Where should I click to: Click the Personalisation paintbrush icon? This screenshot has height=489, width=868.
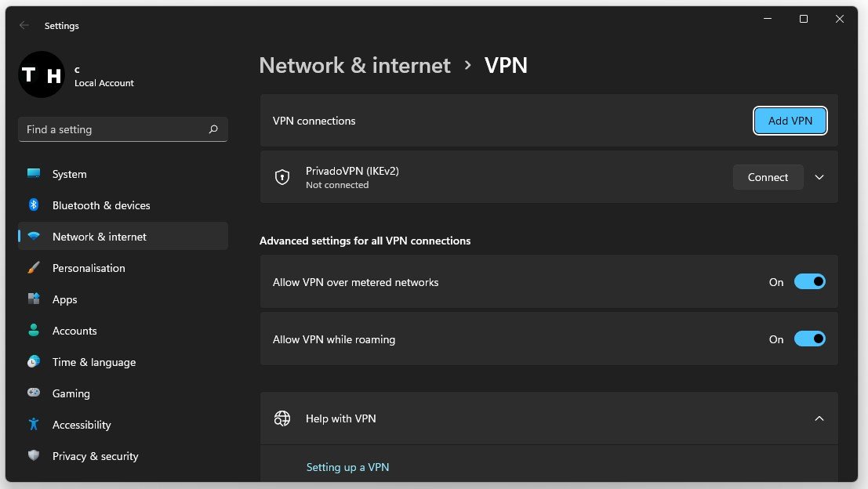coord(34,268)
